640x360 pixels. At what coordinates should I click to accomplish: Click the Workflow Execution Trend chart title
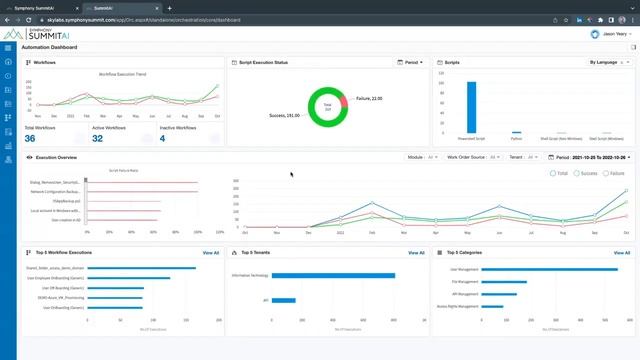pyautogui.click(x=122, y=74)
